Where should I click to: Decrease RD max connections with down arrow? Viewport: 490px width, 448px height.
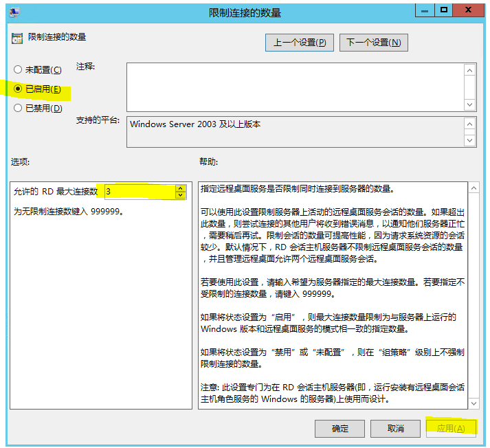[180, 195]
